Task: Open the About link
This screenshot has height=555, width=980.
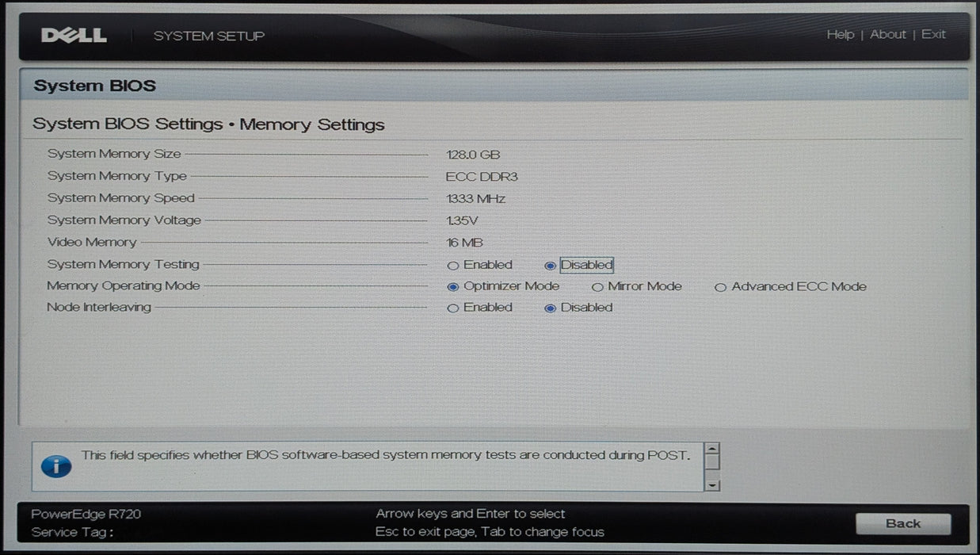Action: (887, 35)
